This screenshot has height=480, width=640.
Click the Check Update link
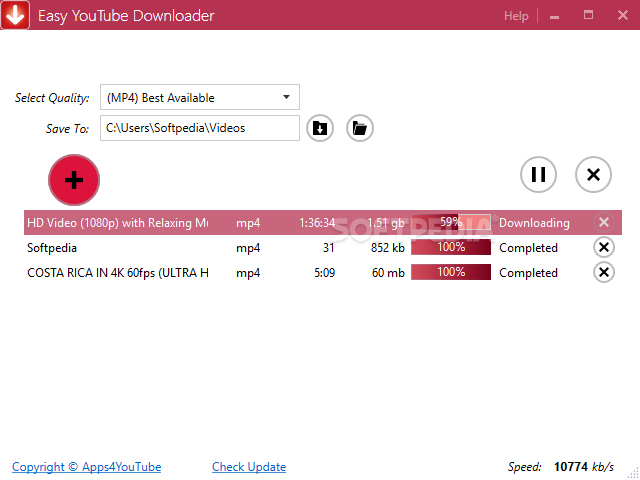point(249,467)
